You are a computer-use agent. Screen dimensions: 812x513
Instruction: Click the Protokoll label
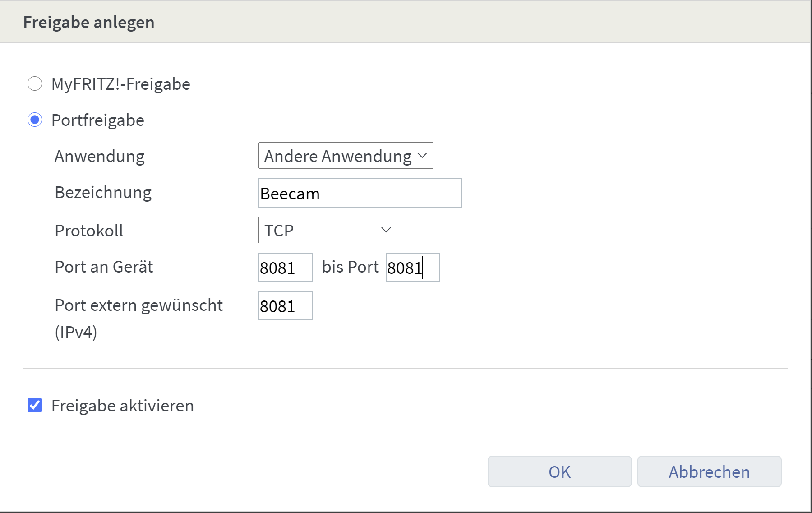[88, 230]
